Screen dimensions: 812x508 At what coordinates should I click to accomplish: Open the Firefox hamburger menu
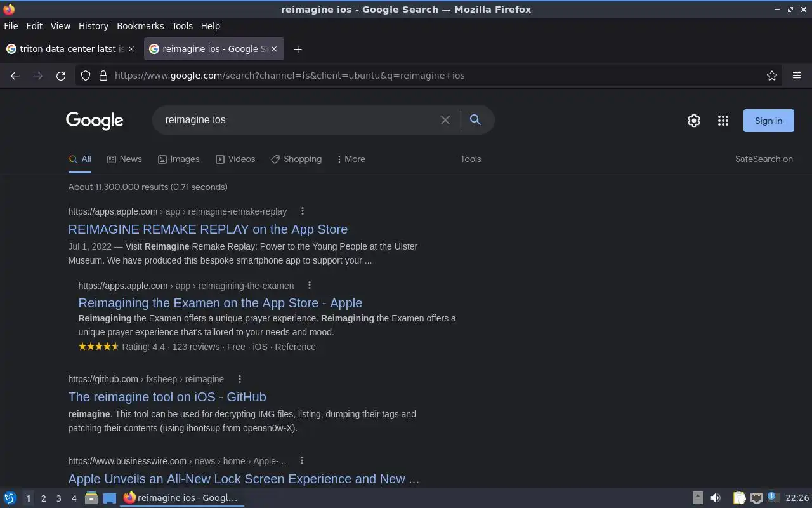coord(797,76)
